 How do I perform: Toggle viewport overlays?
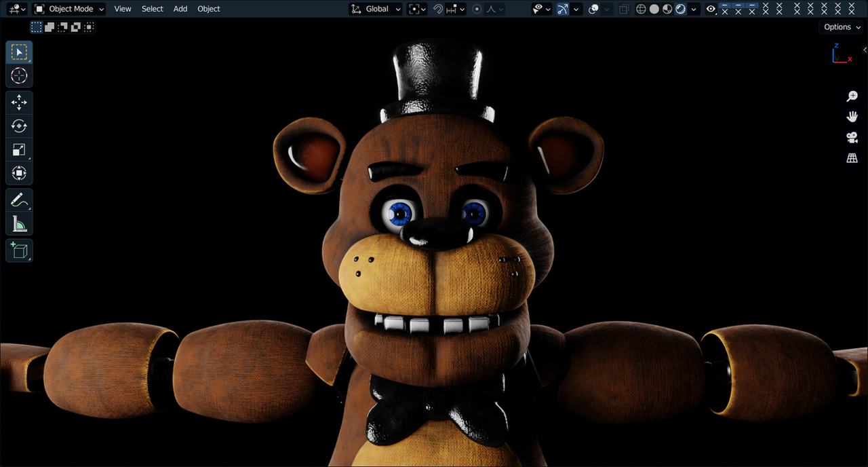pos(593,9)
